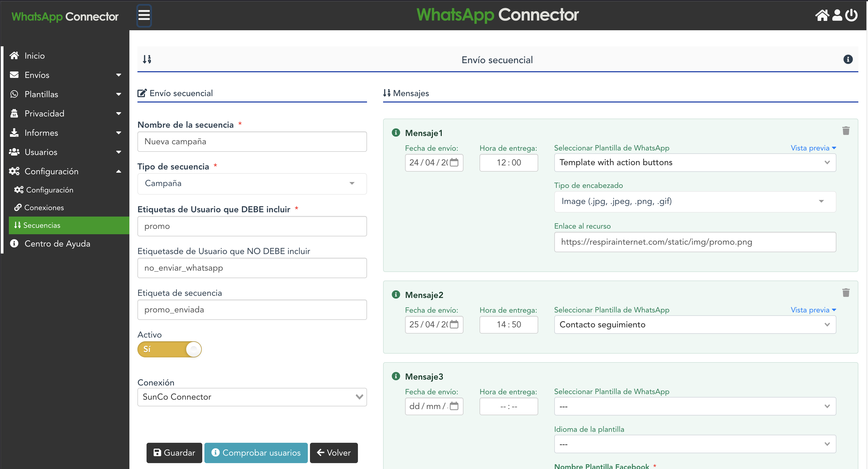Click the power logout icon
Image resolution: width=868 pixels, height=469 pixels.
[x=851, y=15]
